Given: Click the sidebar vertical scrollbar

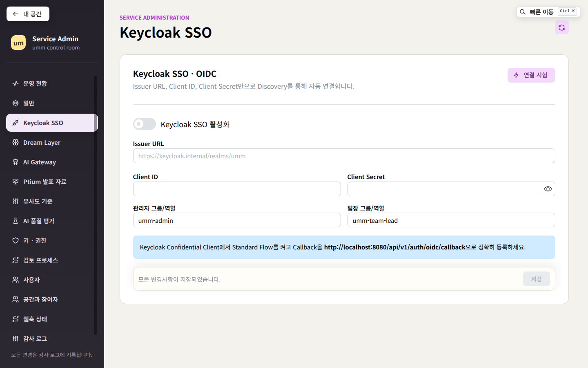Looking at the screenshot, I should [x=96, y=204].
